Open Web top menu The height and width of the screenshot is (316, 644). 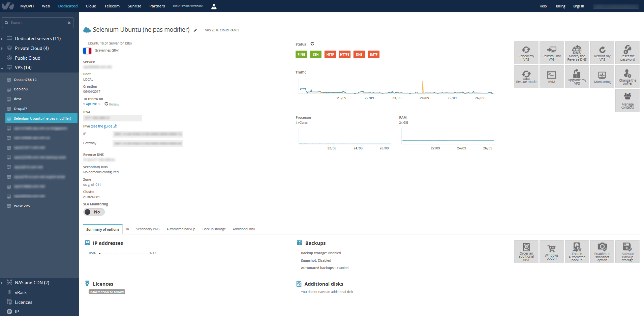tap(46, 6)
